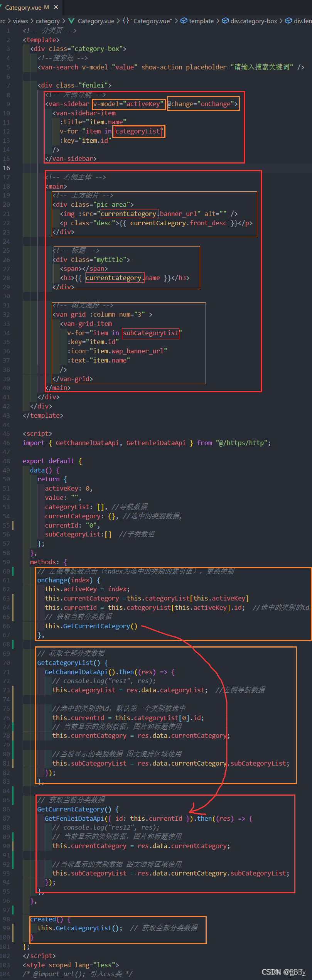Click currentCategory.name inside the h3 tag
Screen dimensions: 312x980
pos(123,278)
